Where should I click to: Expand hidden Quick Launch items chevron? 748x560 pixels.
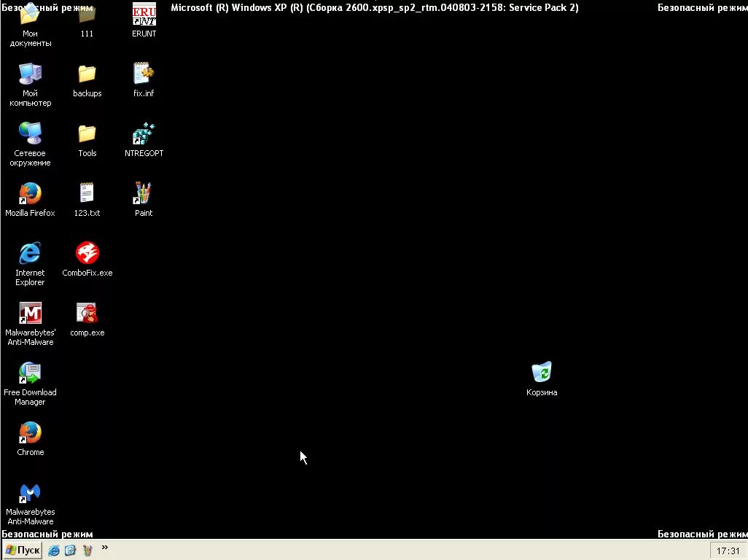[105, 547]
